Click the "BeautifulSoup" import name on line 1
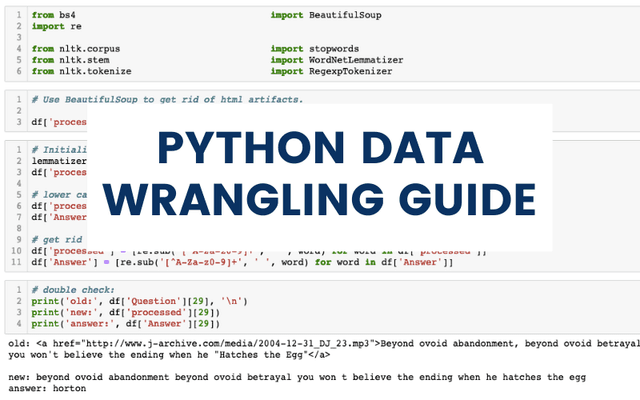 point(345,15)
